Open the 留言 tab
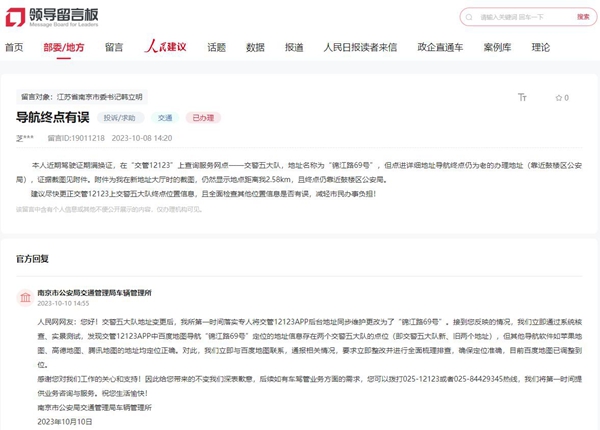This screenshot has height=430, width=600. 114,47
